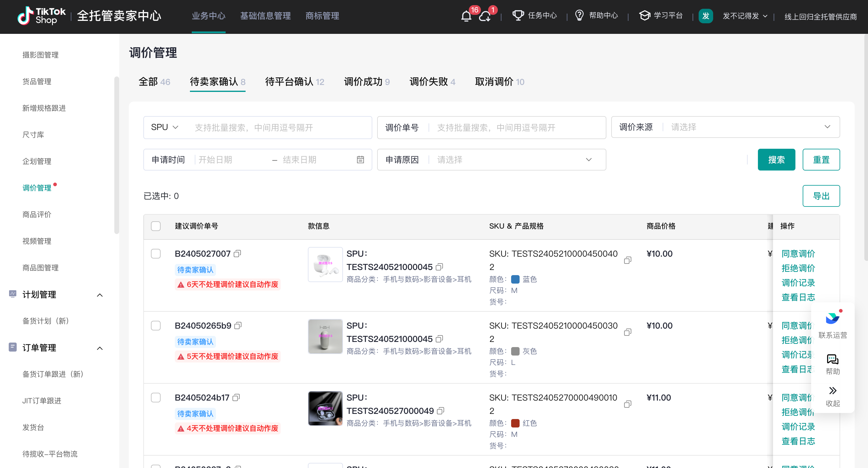This screenshot has height=468, width=868.
Task: Copy order number B24050265b9
Action: click(x=238, y=326)
